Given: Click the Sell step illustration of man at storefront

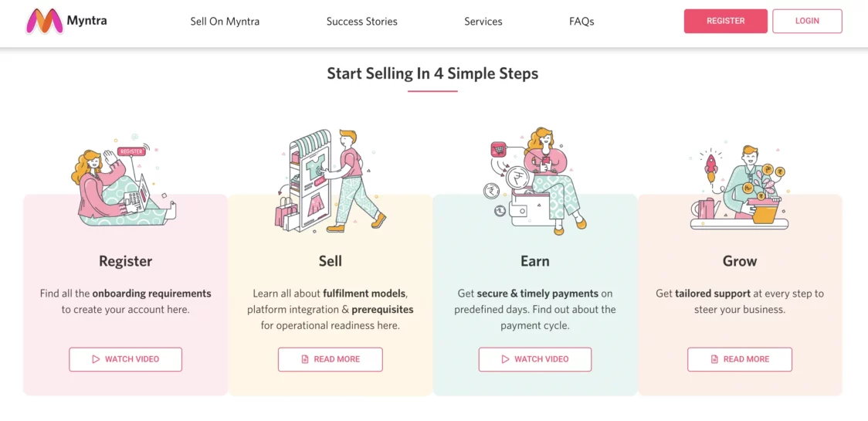Looking at the screenshot, I should point(330,181).
